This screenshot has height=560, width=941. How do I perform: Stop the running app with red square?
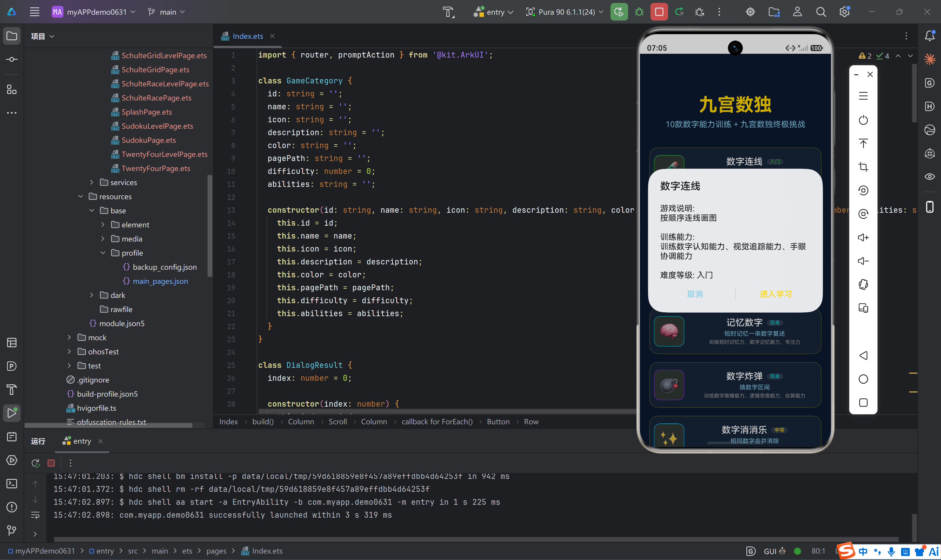pyautogui.click(x=659, y=12)
